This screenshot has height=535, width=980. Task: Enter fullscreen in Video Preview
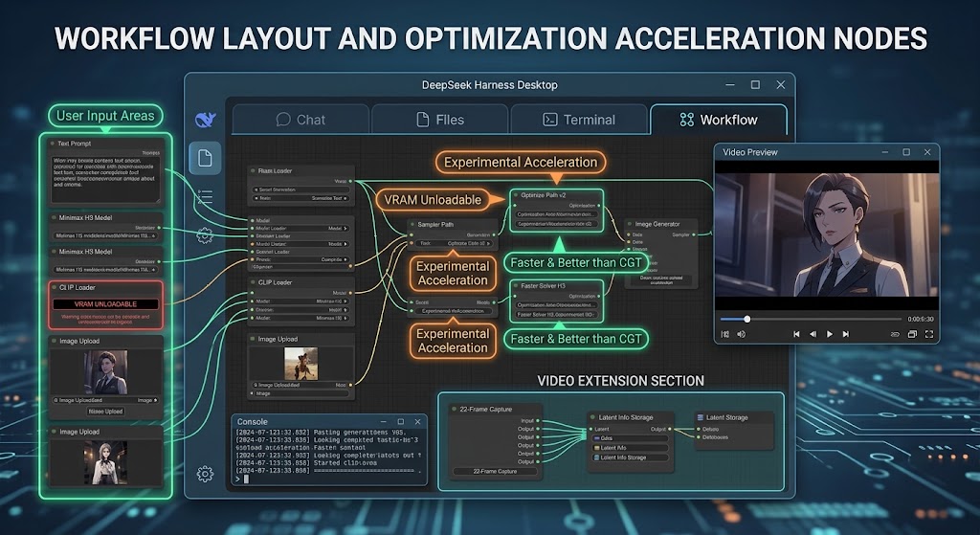click(929, 334)
